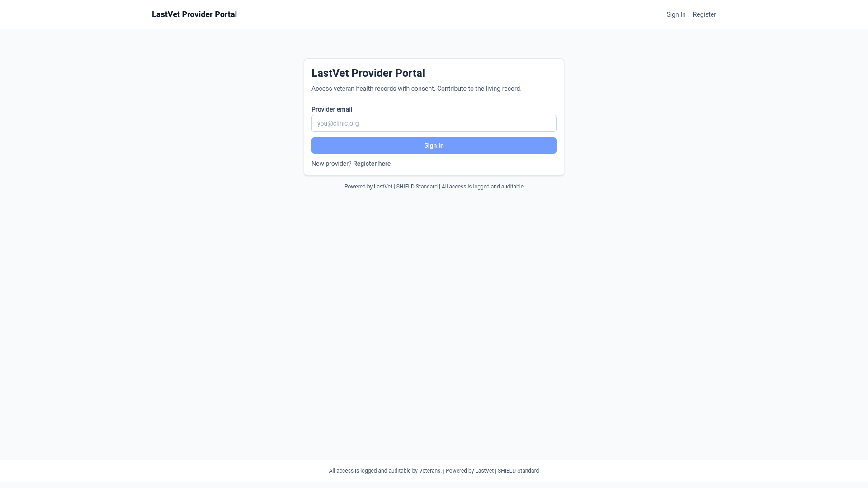Click the 'New provider?' text

pos(331,164)
